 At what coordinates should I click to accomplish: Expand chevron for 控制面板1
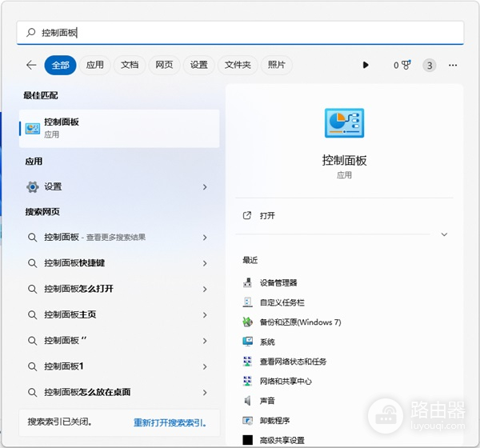point(205,366)
